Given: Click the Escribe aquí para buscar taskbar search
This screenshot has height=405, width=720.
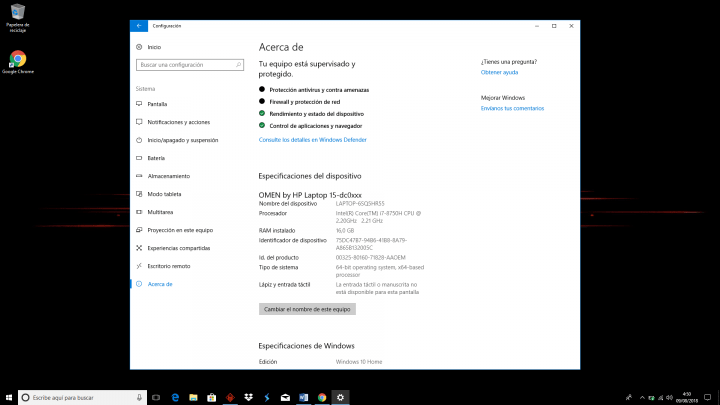Looking at the screenshot, I should tap(82, 397).
